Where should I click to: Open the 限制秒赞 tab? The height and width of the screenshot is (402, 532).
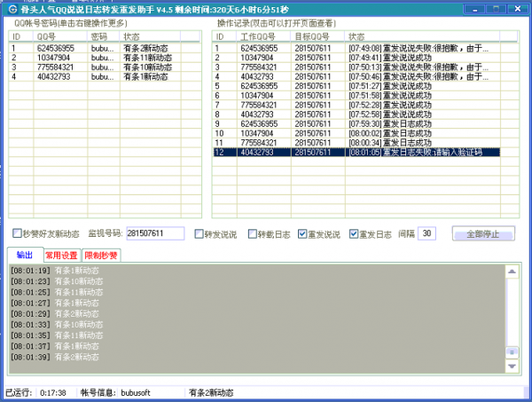tap(101, 256)
